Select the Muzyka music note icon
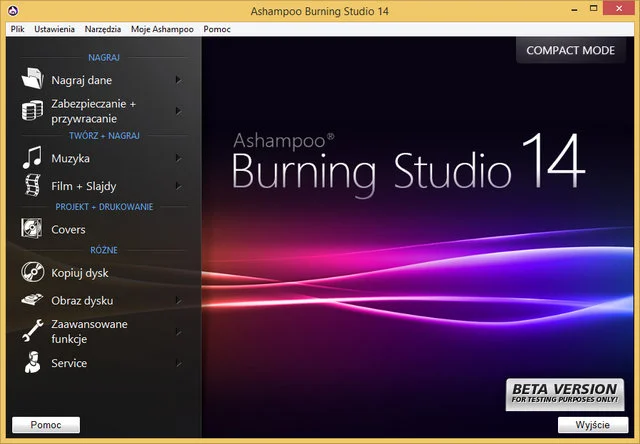The width and height of the screenshot is (640, 444). click(33, 158)
